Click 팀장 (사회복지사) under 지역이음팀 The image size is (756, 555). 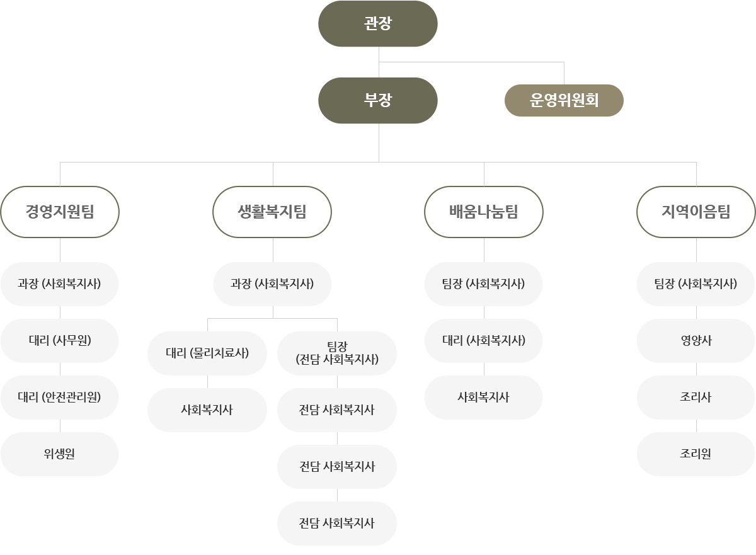pos(696,284)
